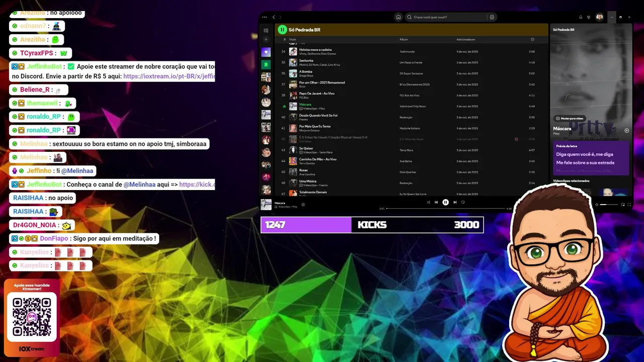Screen dimensions: 644x362
Task: Sort by the Álbum column header
Action: coord(404,39)
